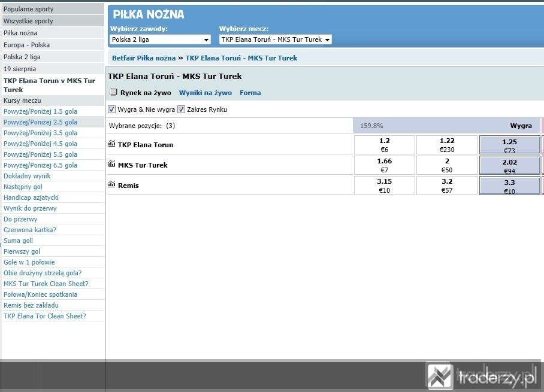
Task: Open Wyniki na żywo link
Action: point(205,93)
